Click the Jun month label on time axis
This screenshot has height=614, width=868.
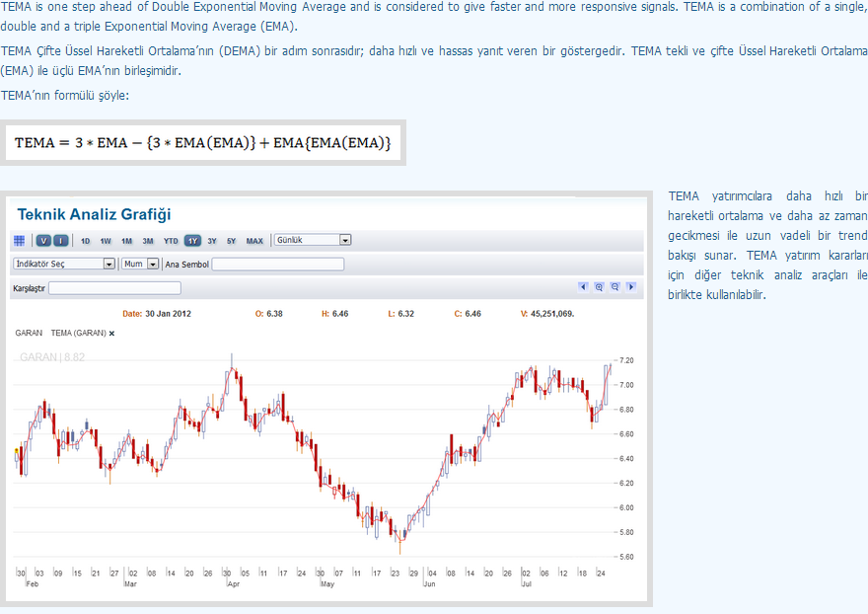(430, 584)
